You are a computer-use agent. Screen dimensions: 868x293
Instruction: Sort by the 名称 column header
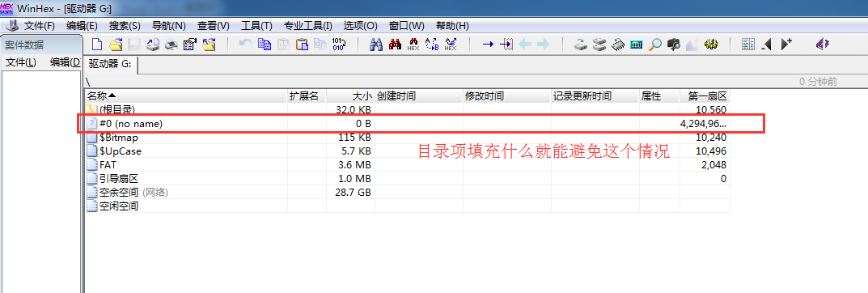tap(186, 96)
